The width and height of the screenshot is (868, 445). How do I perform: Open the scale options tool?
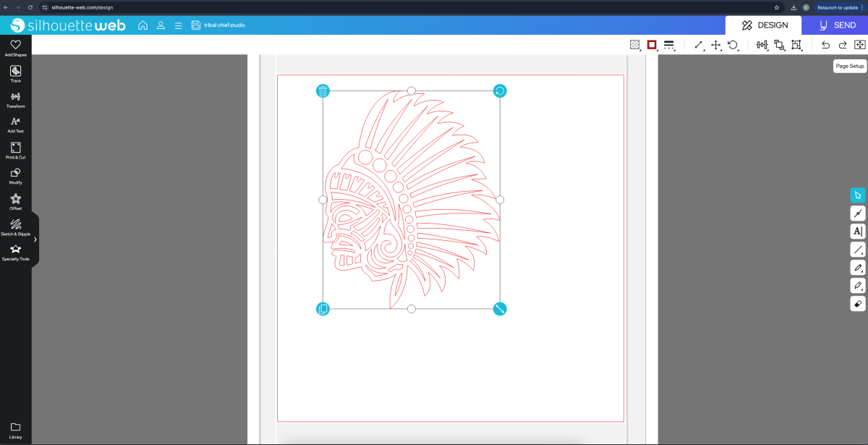(699, 45)
